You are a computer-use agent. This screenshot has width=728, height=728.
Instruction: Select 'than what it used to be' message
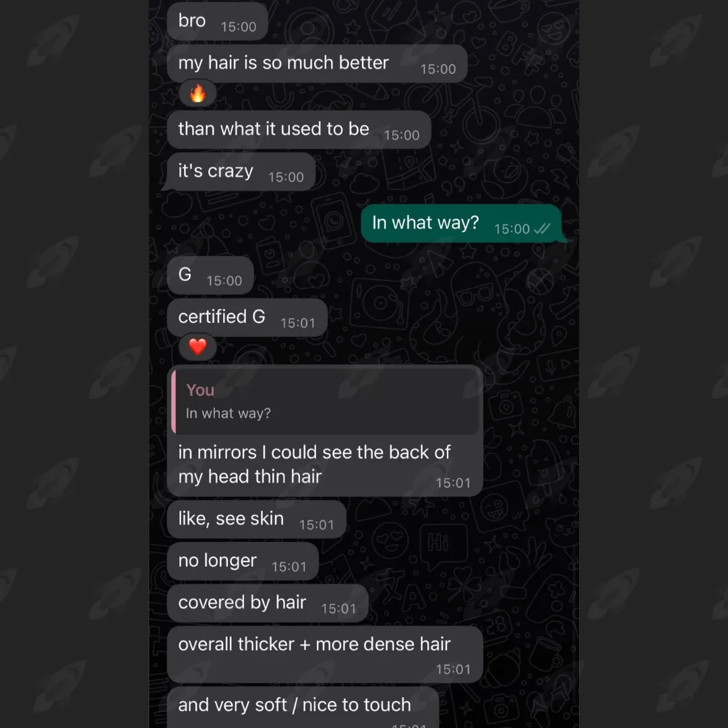click(x=299, y=129)
